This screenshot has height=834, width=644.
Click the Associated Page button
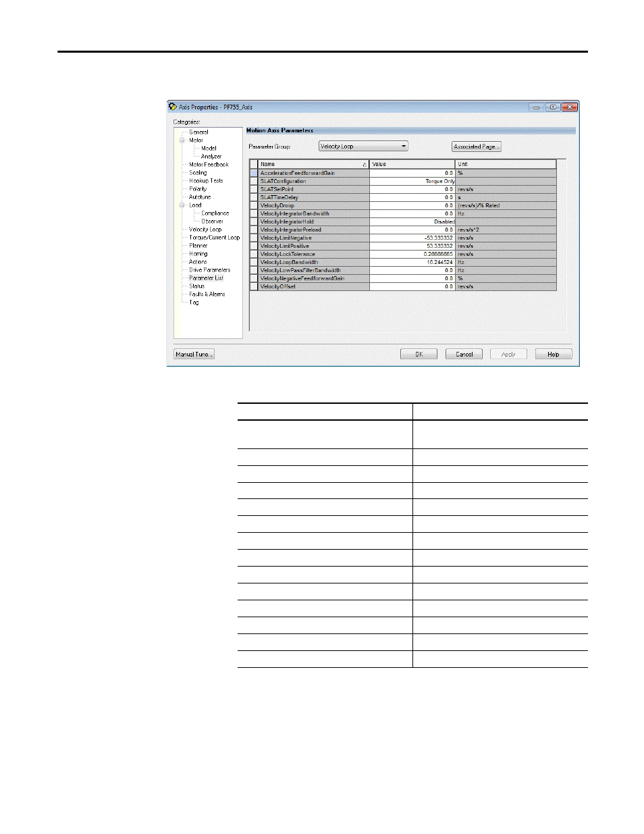[477, 147]
